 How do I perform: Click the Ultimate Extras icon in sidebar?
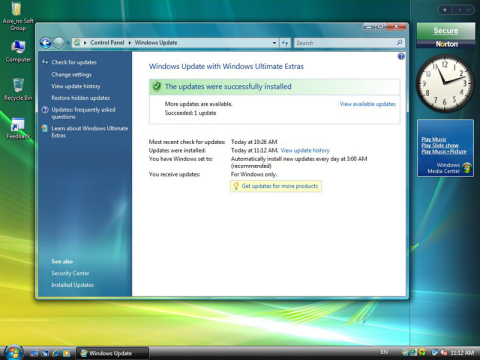pos(45,128)
